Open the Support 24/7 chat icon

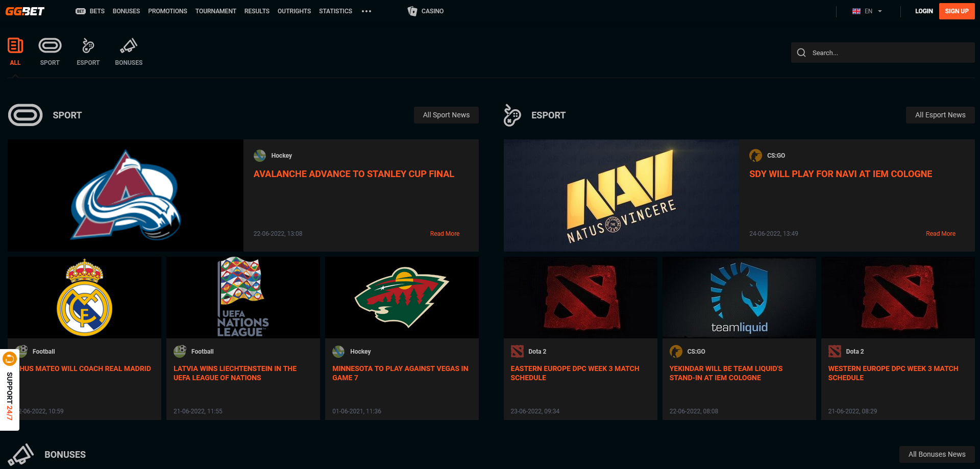10,359
